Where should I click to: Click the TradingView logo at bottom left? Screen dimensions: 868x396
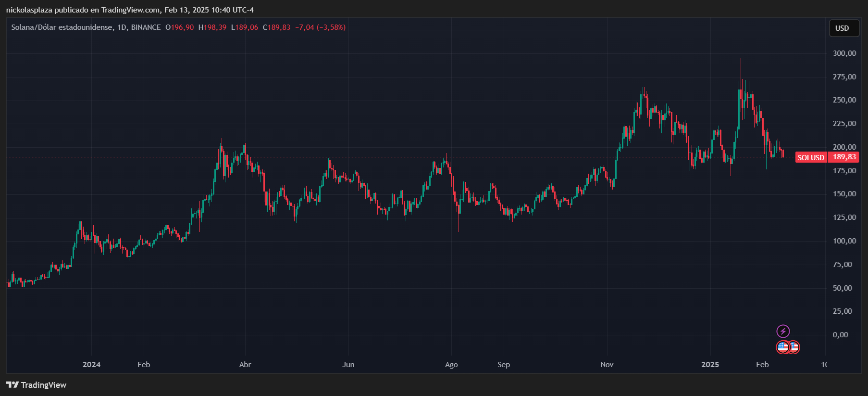[x=36, y=385]
